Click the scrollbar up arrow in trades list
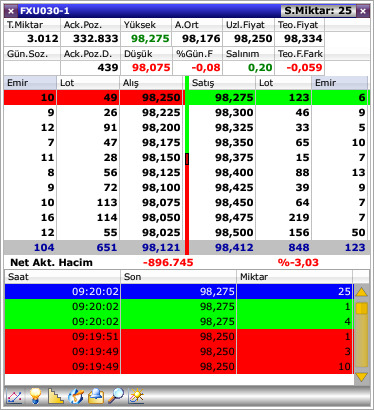This screenshot has width=374, height=410. click(362, 292)
